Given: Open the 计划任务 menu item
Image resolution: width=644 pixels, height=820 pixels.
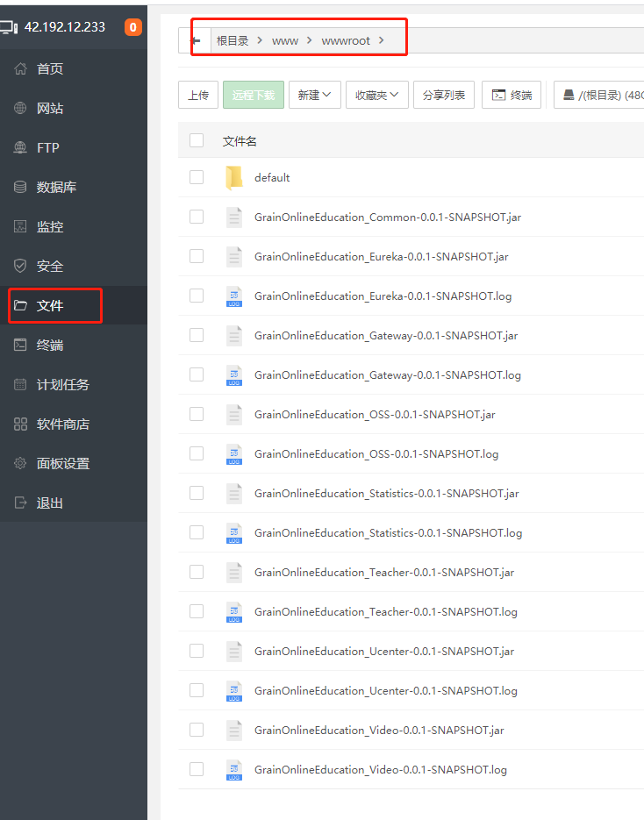Looking at the screenshot, I should 73,384.
